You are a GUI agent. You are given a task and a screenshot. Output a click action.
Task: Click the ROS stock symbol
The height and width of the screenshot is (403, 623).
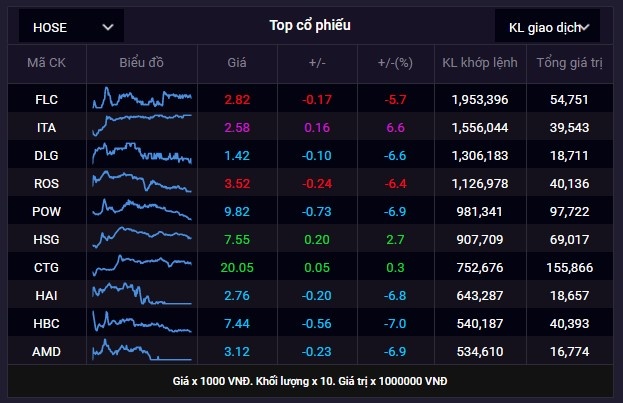(47, 183)
